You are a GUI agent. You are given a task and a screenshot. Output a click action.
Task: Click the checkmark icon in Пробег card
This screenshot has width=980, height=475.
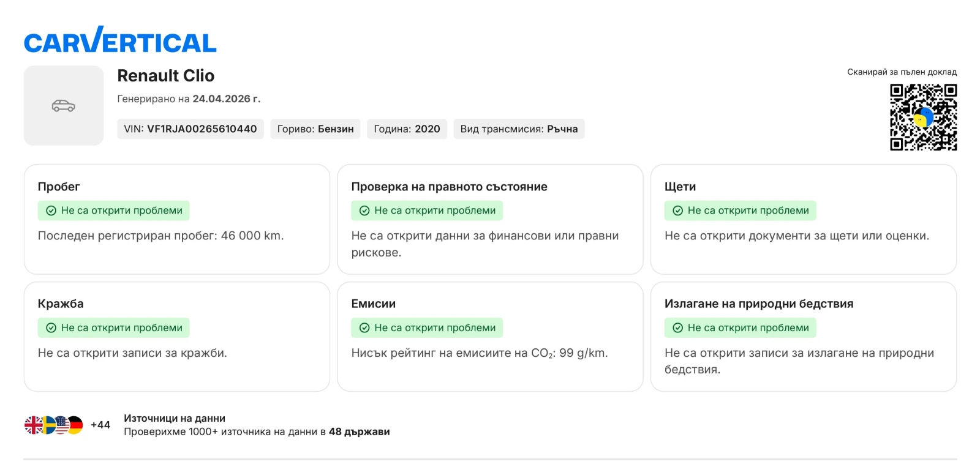pyautogui.click(x=51, y=211)
